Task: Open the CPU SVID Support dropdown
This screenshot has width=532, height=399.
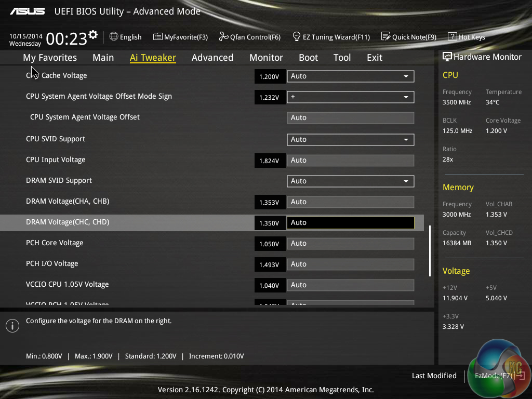Action: click(351, 139)
